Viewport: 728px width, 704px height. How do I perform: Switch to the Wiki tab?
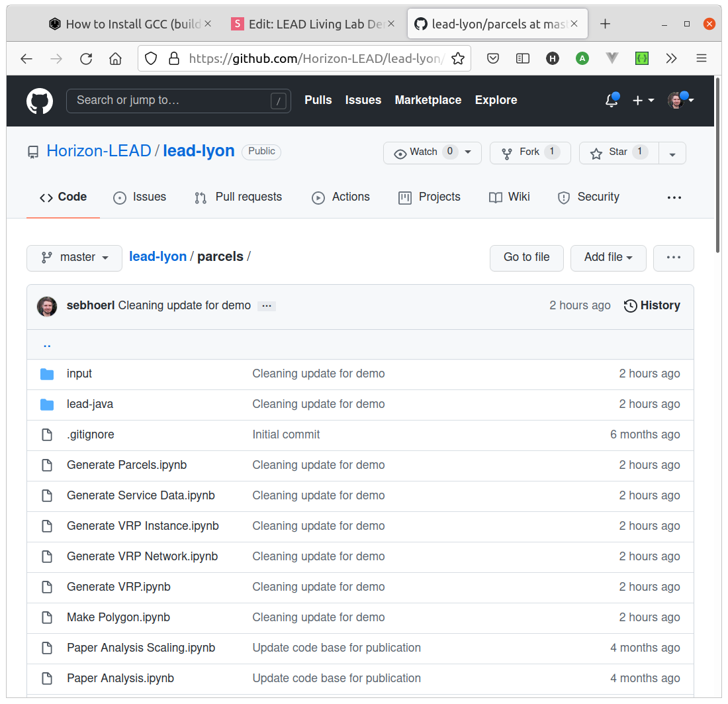(510, 197)
